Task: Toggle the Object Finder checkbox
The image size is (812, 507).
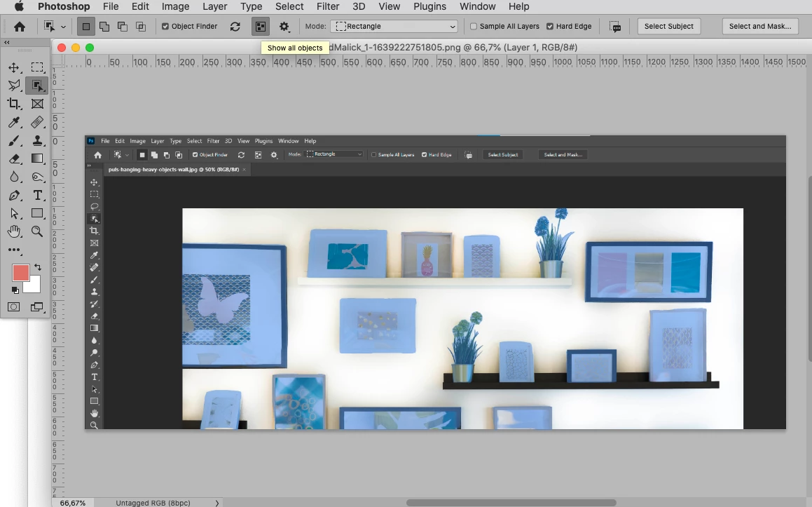Action: click(x=165, y=27)
